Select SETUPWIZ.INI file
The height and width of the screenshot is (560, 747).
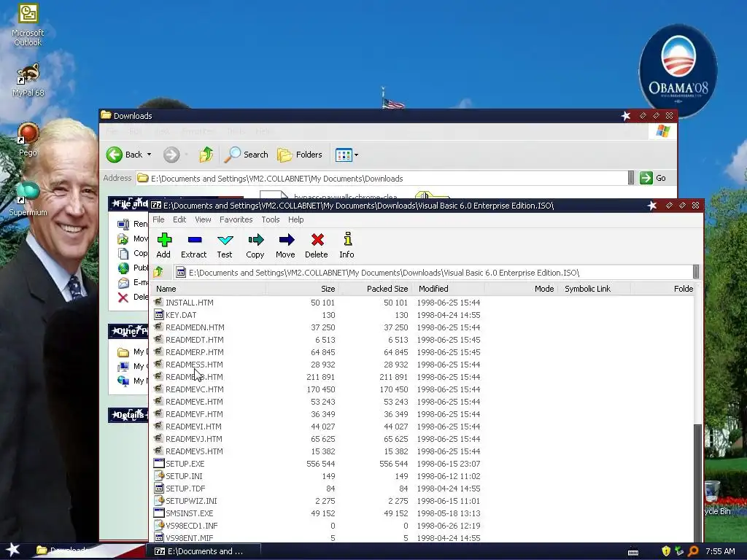coord(191,500)
